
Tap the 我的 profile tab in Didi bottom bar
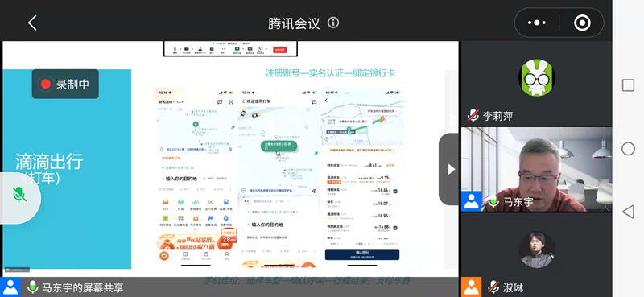click(226, 255)
